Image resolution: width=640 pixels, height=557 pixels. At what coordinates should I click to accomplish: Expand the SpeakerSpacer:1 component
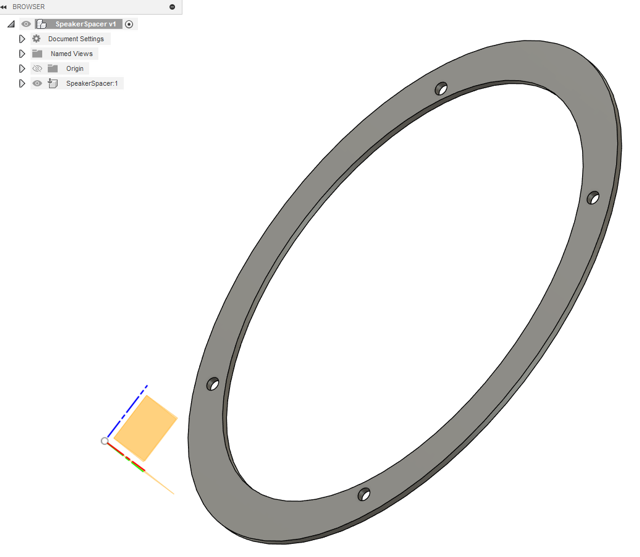click(x=22, y=84)
